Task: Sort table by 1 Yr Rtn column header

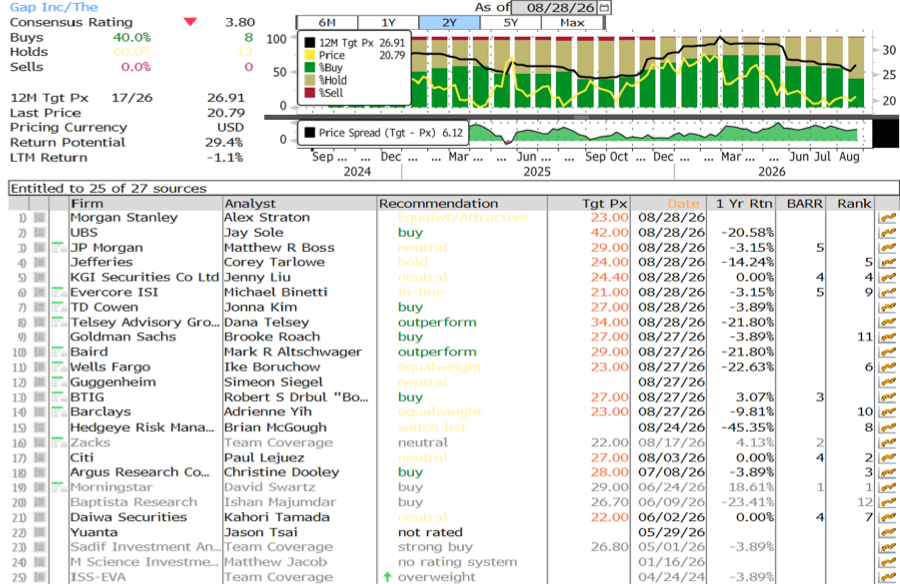Action: [742, 203]
